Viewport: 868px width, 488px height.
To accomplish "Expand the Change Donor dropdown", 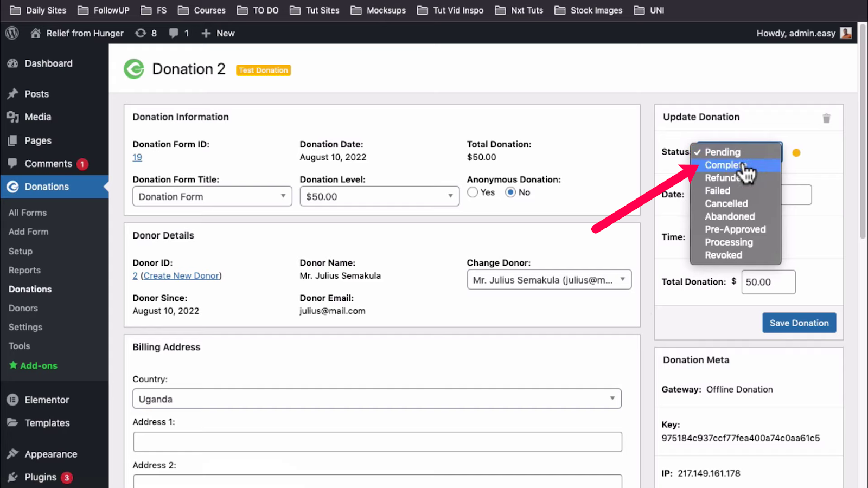I will click(548, 280).
